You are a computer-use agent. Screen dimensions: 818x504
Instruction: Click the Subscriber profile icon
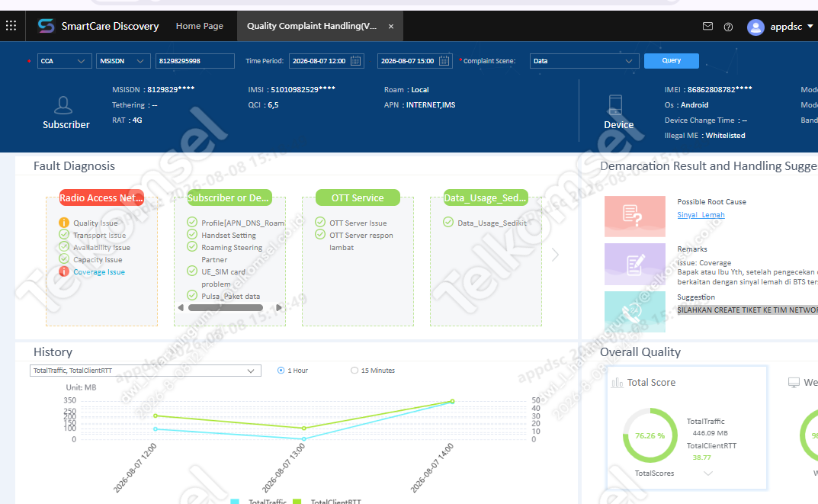pos(63,105)
